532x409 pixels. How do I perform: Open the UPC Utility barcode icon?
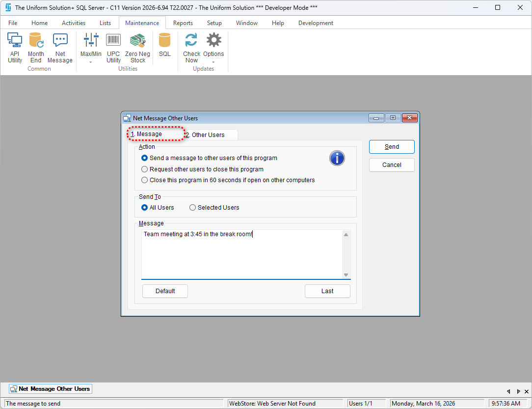pos(113,48)
